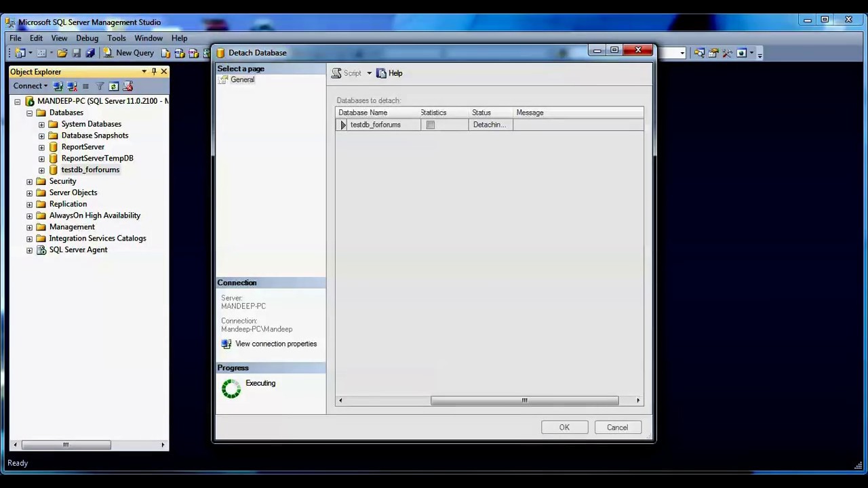Click the Database Engine Query icon
This screenshot has height=488, width=868.
pos(165,53)
